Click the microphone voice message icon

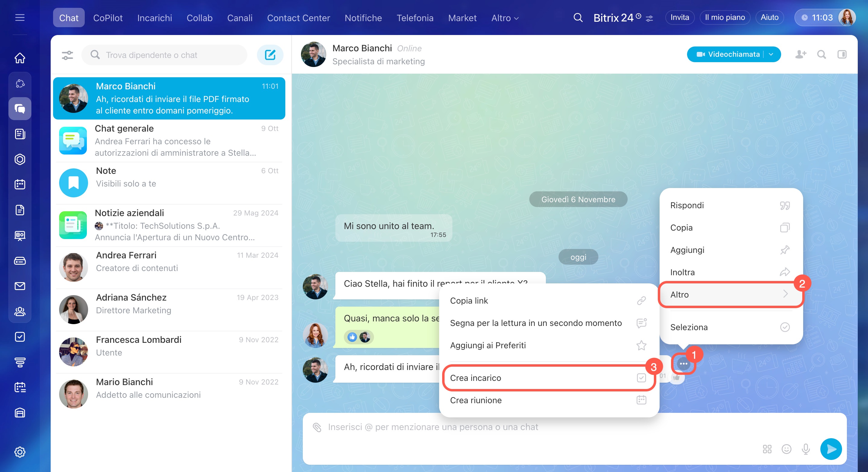[x=806, y=449]
